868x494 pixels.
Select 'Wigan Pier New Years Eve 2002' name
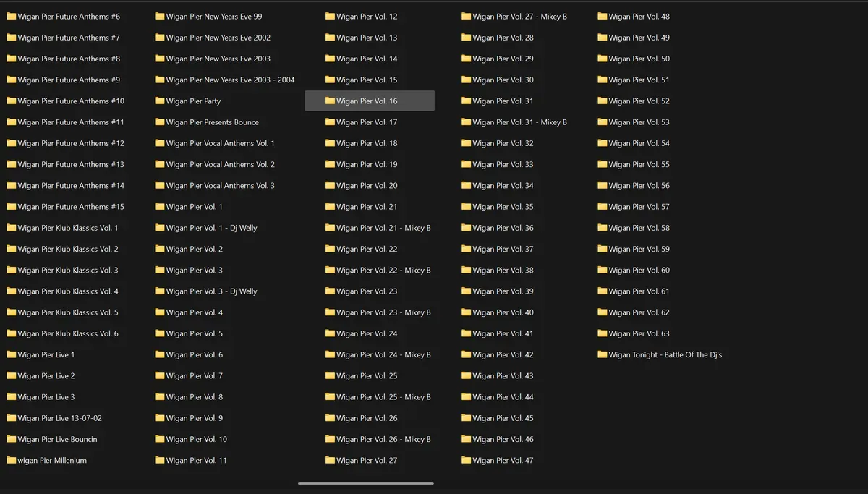218,38
